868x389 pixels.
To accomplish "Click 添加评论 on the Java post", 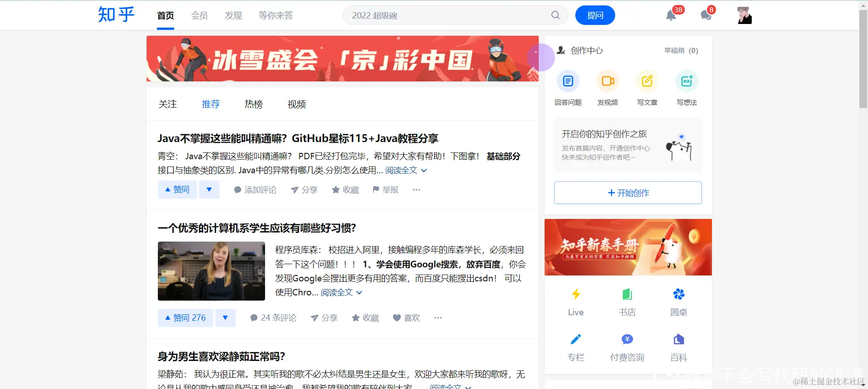I will [x=255, y=190].
